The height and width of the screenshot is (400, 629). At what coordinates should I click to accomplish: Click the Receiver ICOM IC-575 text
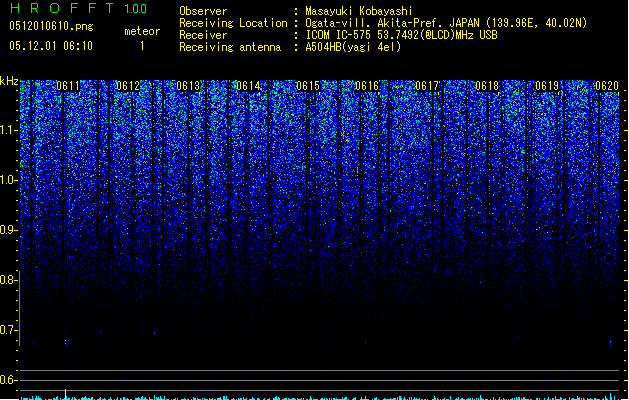[402, 35]
